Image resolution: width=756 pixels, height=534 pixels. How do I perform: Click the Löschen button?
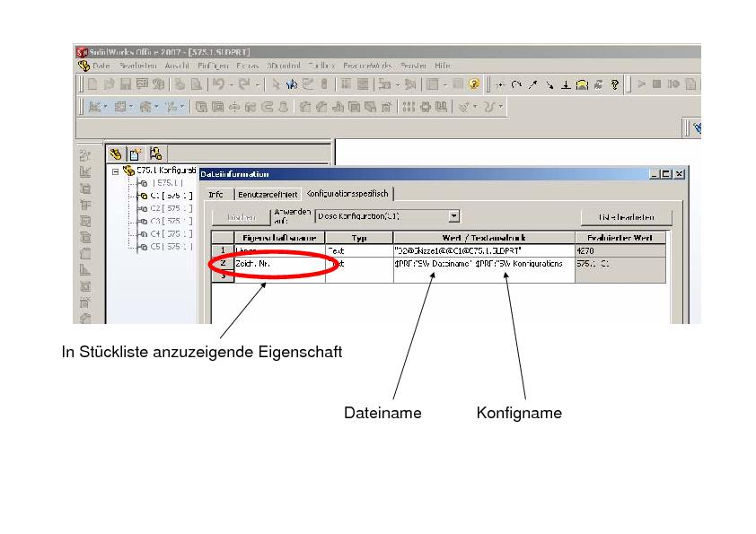tap(242, 217)
